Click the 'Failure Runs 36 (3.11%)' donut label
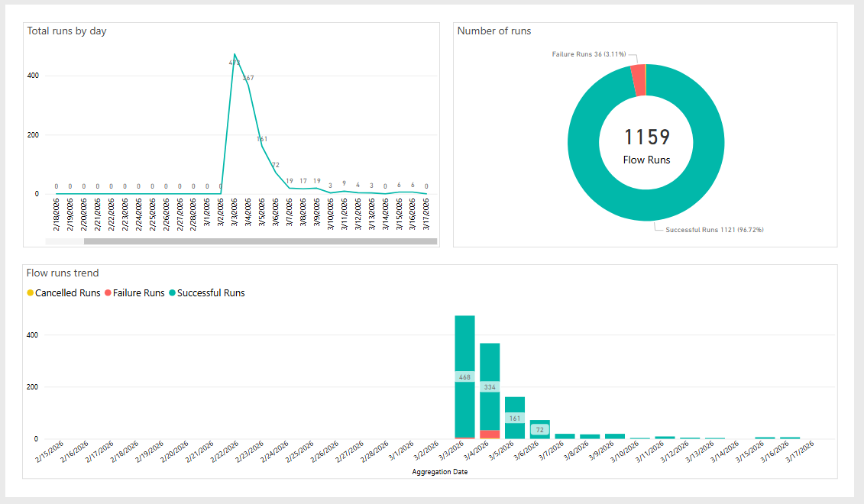 pos(589,54)
